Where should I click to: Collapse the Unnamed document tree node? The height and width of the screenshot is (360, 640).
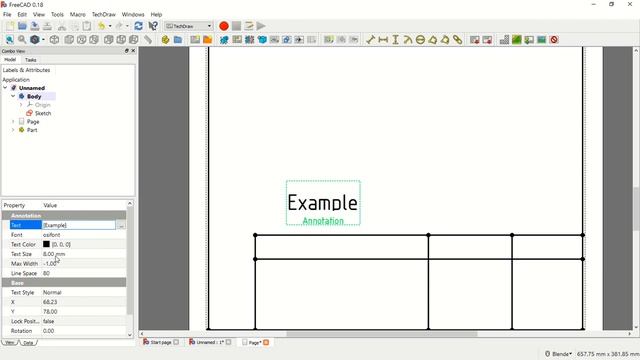5,88
